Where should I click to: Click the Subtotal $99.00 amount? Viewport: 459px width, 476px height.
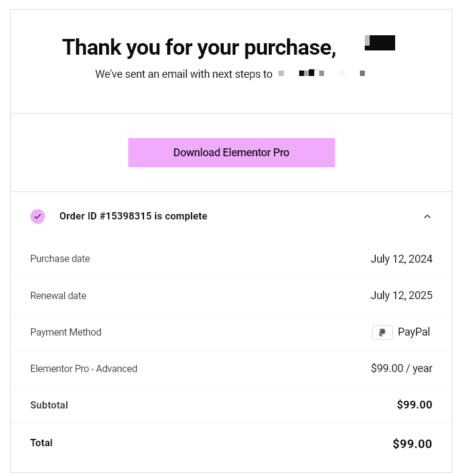tap(415, 405)
